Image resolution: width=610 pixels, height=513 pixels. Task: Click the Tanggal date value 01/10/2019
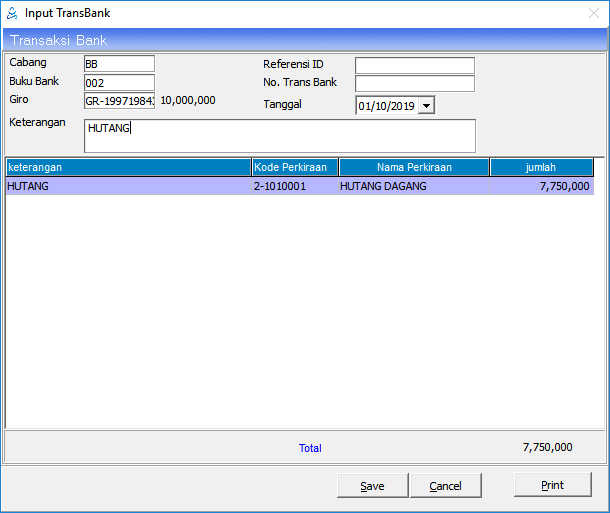tap(386, 105)
